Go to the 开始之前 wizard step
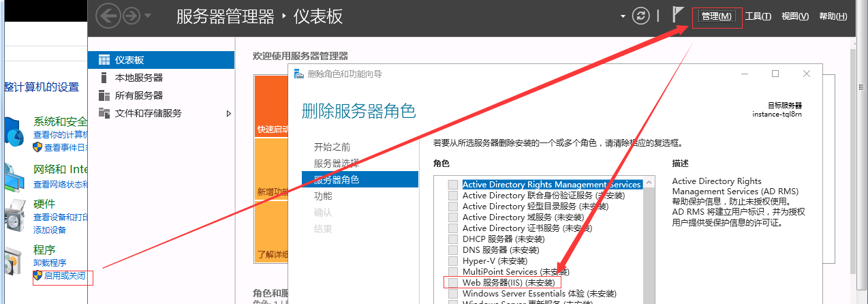The height and width of the screenshot is (304, 868). pos(332,147)
